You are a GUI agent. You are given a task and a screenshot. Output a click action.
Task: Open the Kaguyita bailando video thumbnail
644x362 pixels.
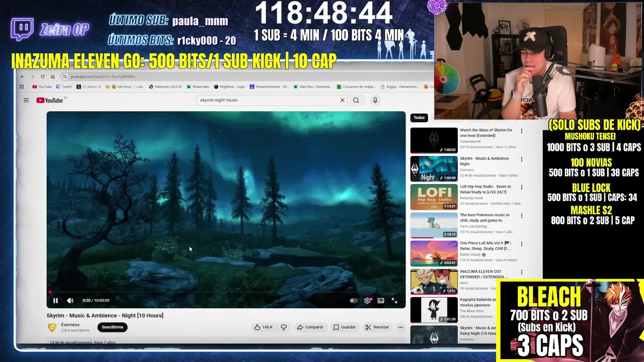(x=434, y=310)
